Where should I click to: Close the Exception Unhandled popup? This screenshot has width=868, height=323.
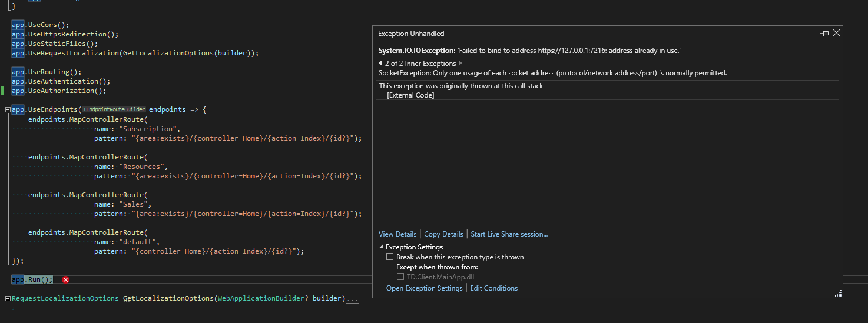pos(836,33)
